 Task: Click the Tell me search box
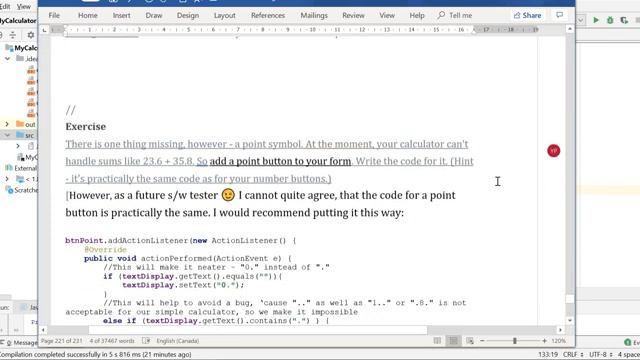pyautogui.click(x=455, y=16)
